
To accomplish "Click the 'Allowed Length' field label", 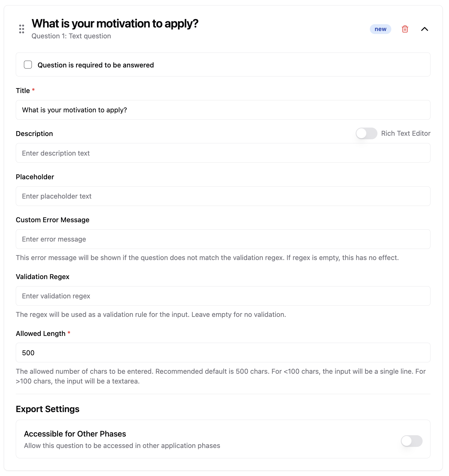I will click(x=41, y=333).
